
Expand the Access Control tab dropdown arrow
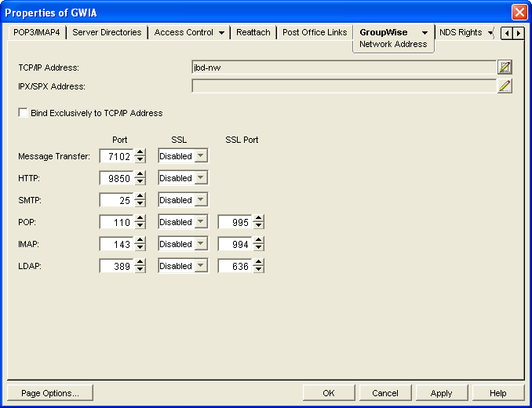coord(221,33)
